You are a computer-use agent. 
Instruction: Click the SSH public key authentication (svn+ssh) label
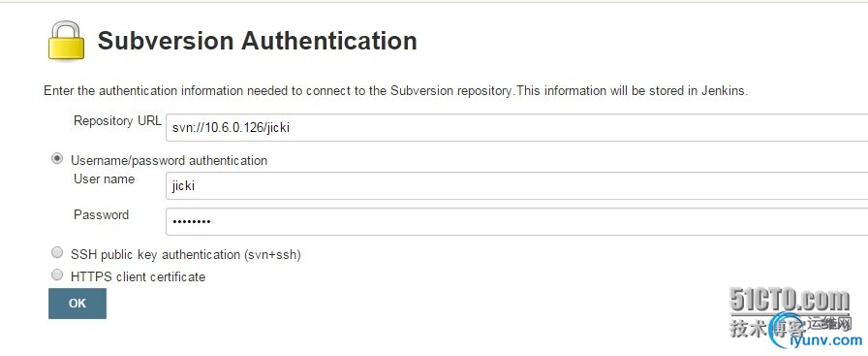tap(185, 255)
